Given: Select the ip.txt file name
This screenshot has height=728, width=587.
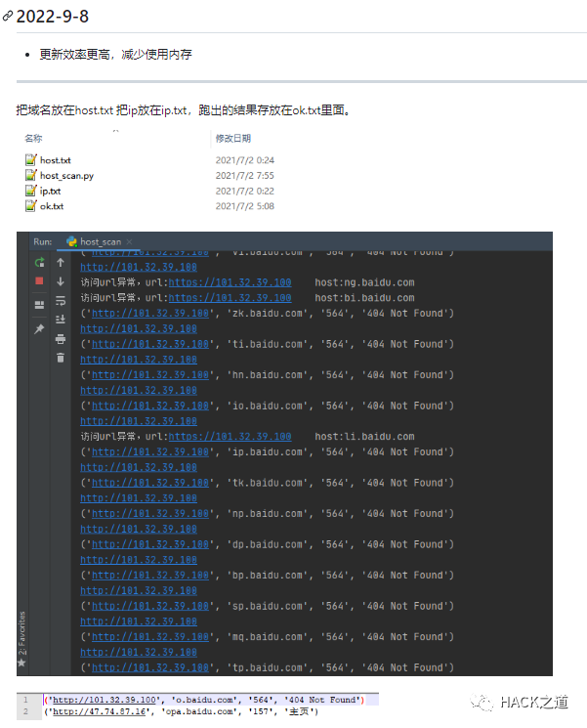Looking at the screenshot, I should tap(50, 191).
